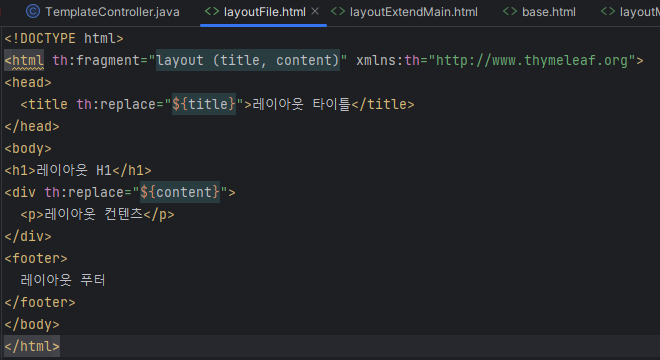Click the '레이아웃 컨텐츠' paragraph text
The height and width of the screenshot is (360, 660).
point(93,214)
